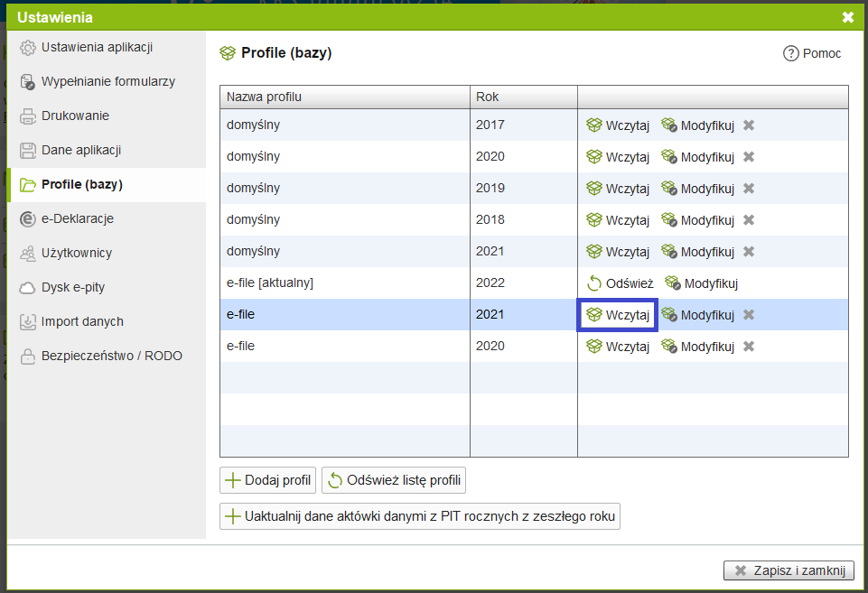The width and height of the screenshot is (868, 593).
Task: Click Odśwież icon for e-file [aktualny] profile
Action: click(594, 283)
